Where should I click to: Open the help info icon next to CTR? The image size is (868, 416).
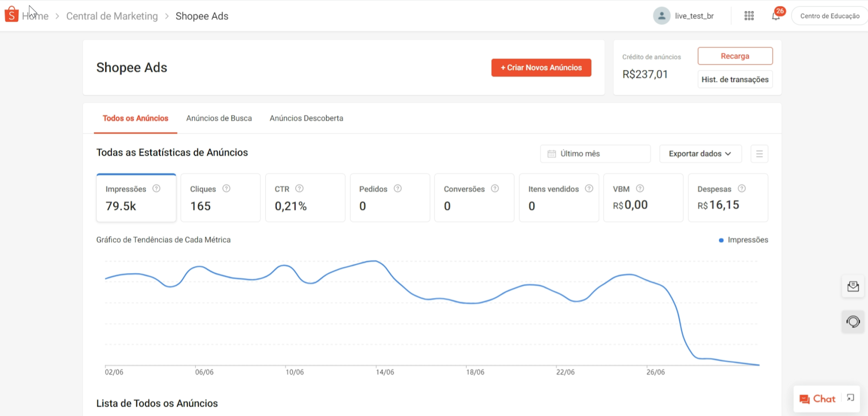pyautogui.click(x=299, y=188)
